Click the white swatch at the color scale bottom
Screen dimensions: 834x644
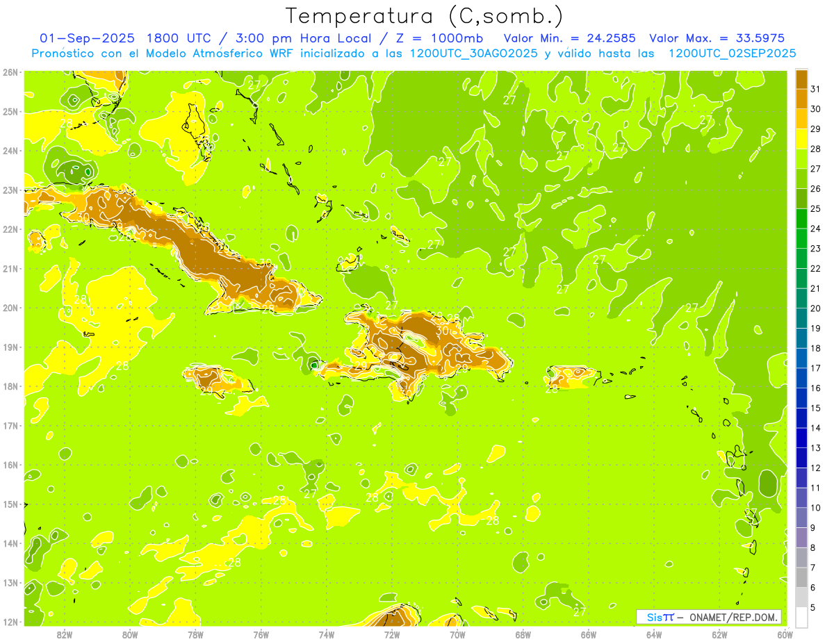801,617
